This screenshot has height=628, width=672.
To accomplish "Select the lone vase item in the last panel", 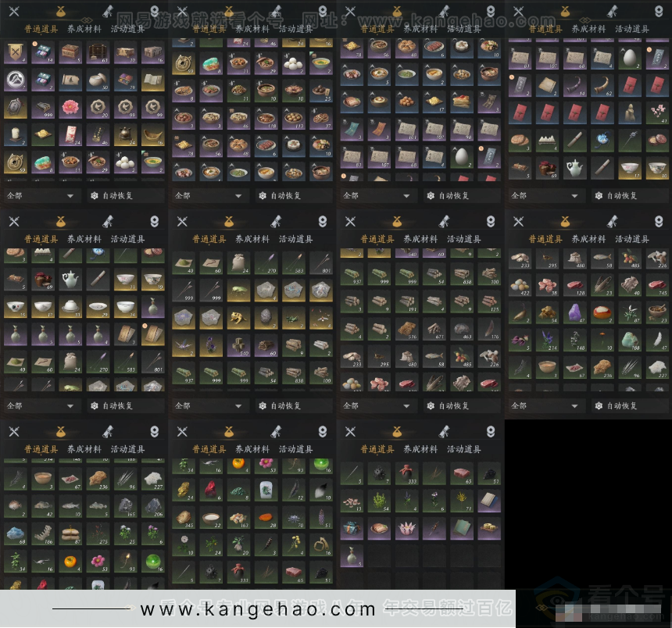I will pyautogui.click(x=352, y=555).
